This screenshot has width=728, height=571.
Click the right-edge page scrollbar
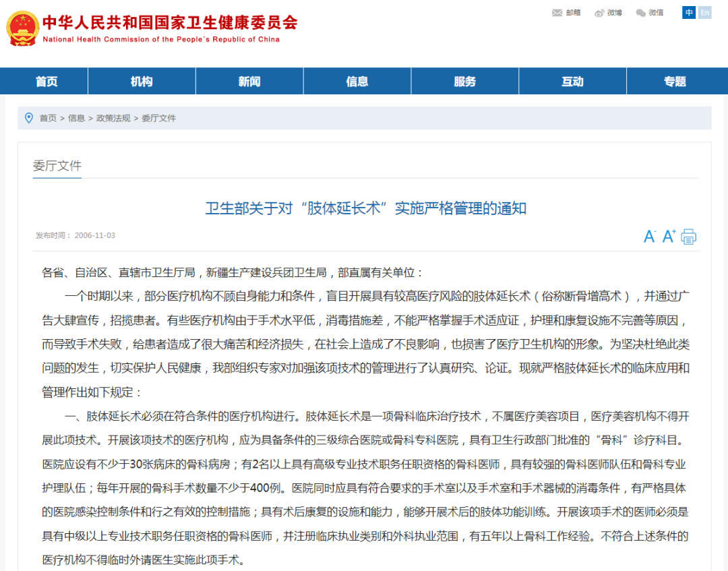725,283
